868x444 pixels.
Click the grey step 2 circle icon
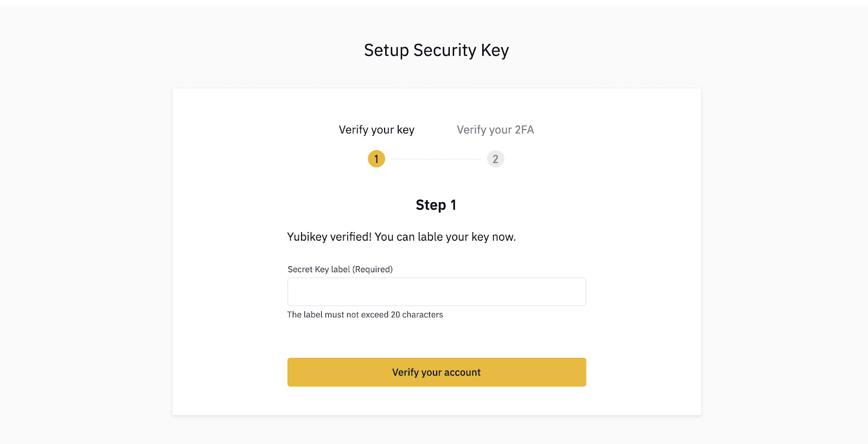click(x=495, y=159)
